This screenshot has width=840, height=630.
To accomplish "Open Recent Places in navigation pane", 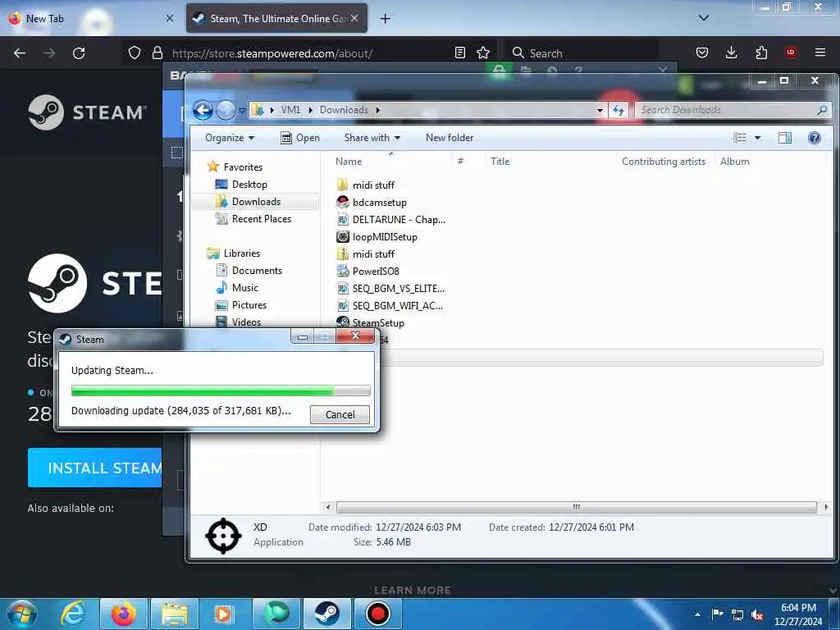I will (x=261, y=218).
